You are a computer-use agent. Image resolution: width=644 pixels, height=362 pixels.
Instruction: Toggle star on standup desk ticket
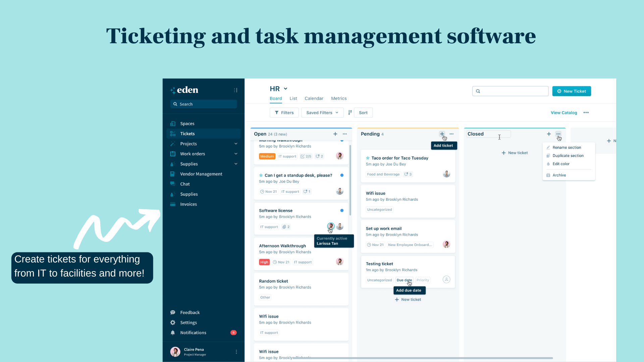pyautogui.click(x=261, y=175)
